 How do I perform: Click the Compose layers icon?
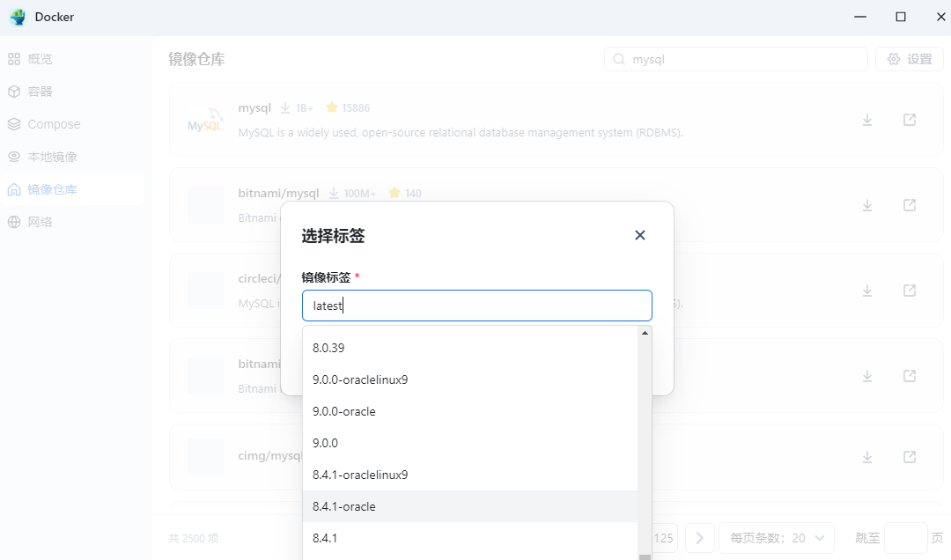click(x=14, y=124)
